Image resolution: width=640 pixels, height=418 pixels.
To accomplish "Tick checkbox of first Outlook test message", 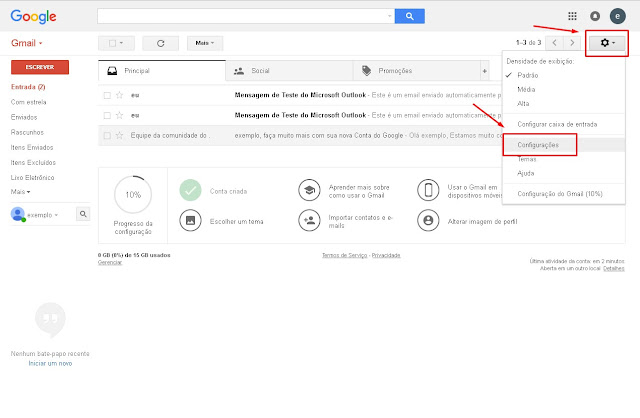I will pos(107,95).
